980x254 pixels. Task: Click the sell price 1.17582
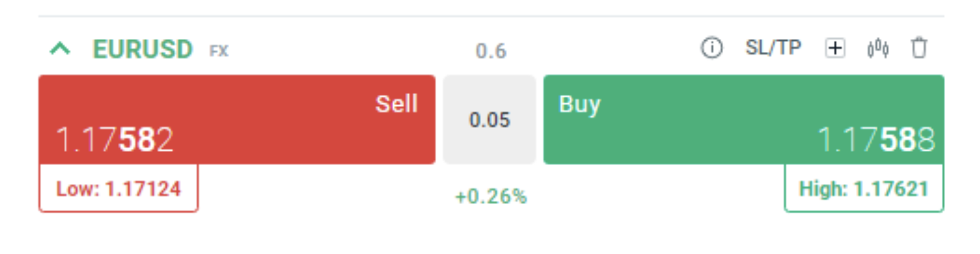(x=115, y=140)
